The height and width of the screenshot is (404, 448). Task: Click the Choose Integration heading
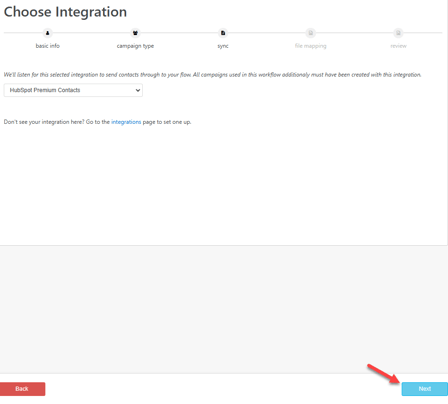(65, 12)
